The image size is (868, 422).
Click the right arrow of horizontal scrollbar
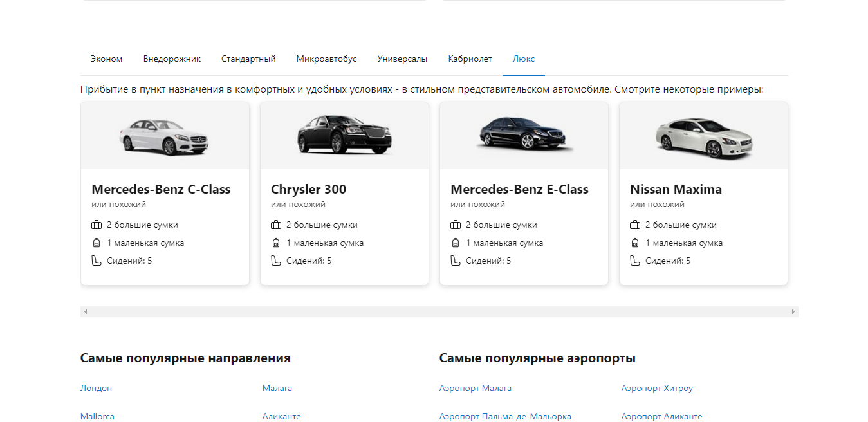coord(793,311)
